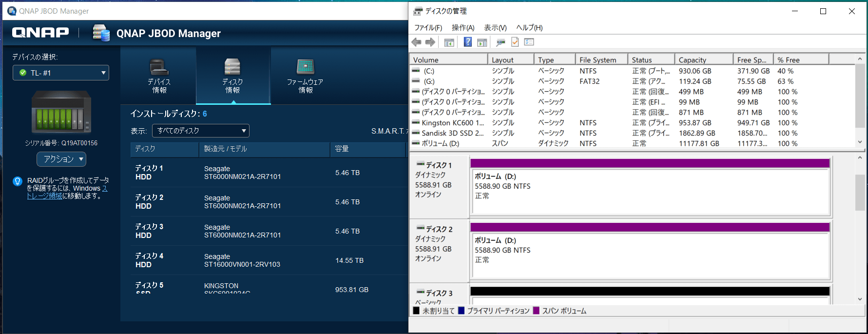Click the graphical view scroll-down arrow
Viewport: 868px width, 334px height.
point(860,299)
